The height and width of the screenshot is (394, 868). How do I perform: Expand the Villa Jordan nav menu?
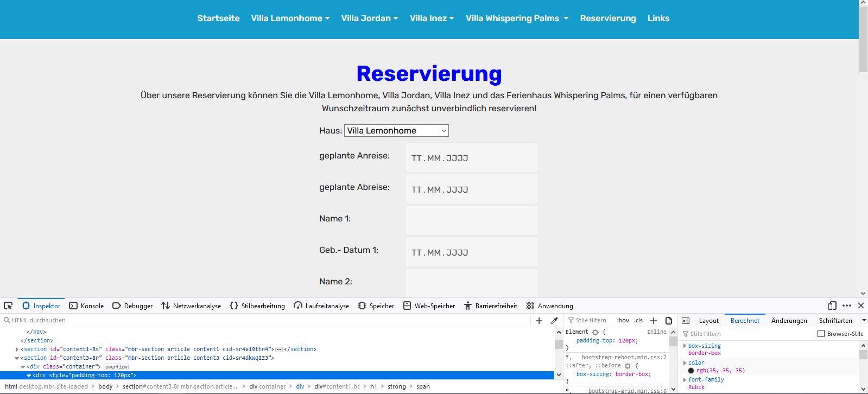[369, 18]
